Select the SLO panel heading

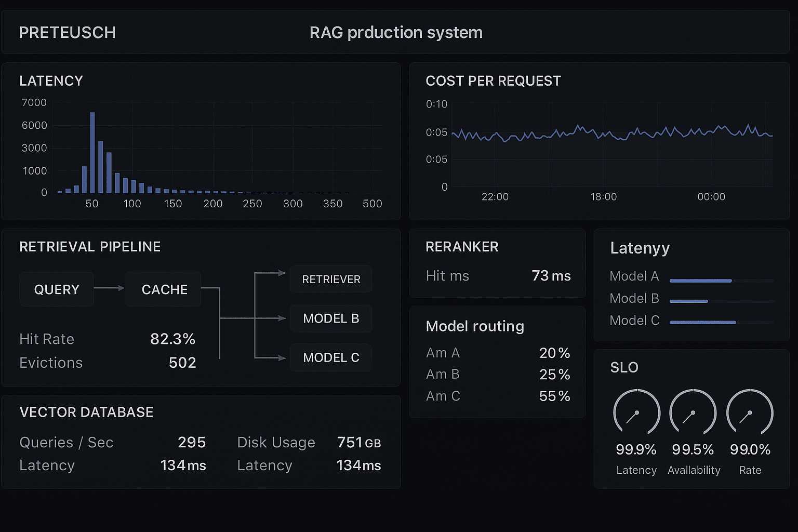pyautogui.click(x=624, y=367)
